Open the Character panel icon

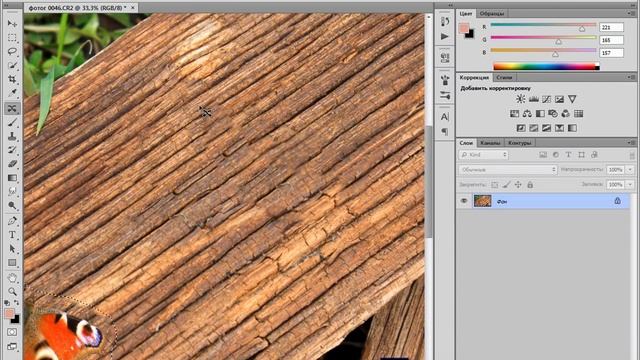tap(445, 117)
